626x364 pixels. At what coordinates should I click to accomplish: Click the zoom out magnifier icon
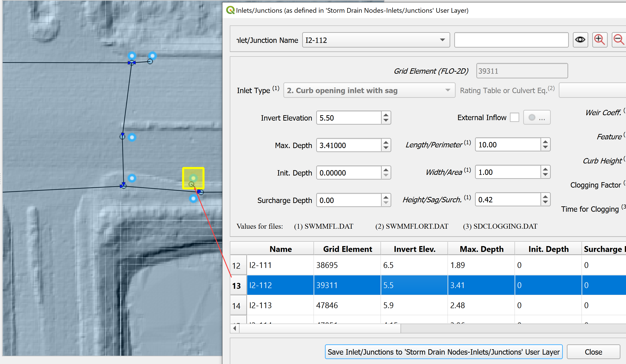point(619,40)
